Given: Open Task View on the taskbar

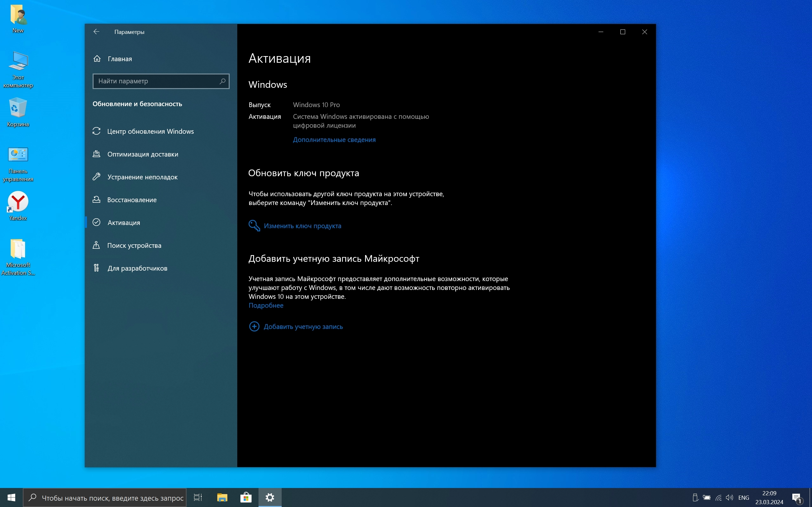Looking at the screenshot, I should [198, 497].
